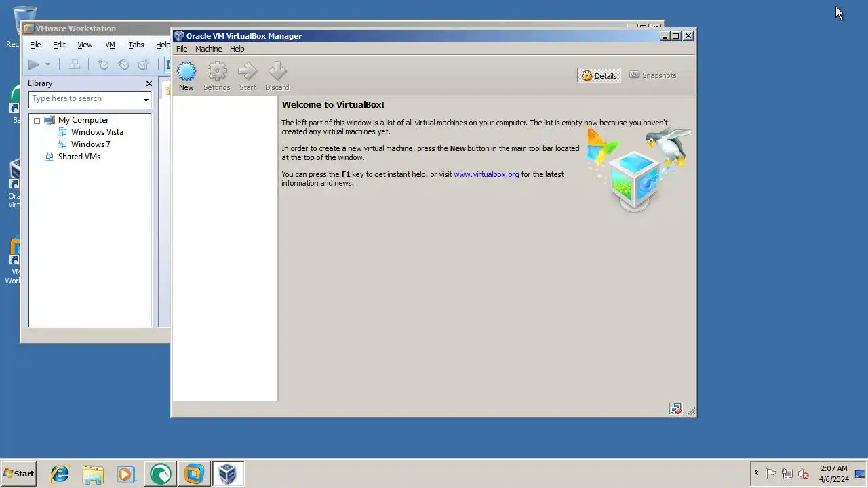Select Shared VMs in Library tree
Screen dimensions: 868x488
(x=79, y=157)
